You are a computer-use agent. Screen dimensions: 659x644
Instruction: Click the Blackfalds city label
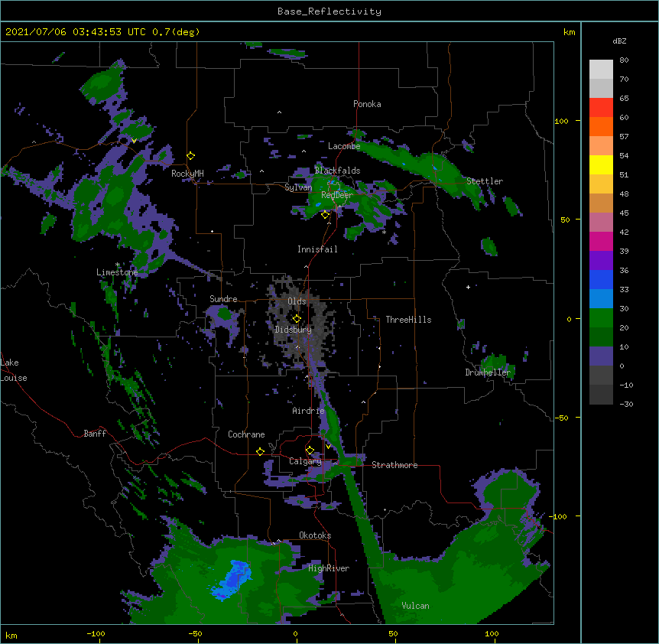point(337,171)
